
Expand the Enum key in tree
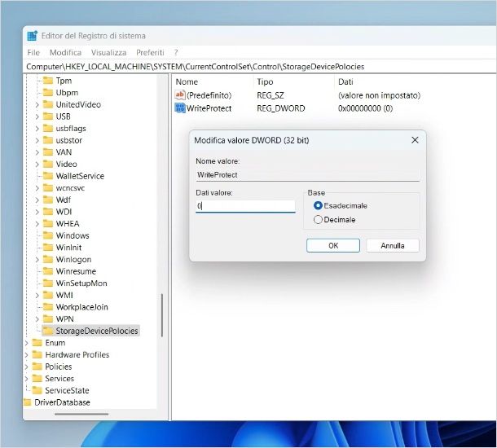27,343
